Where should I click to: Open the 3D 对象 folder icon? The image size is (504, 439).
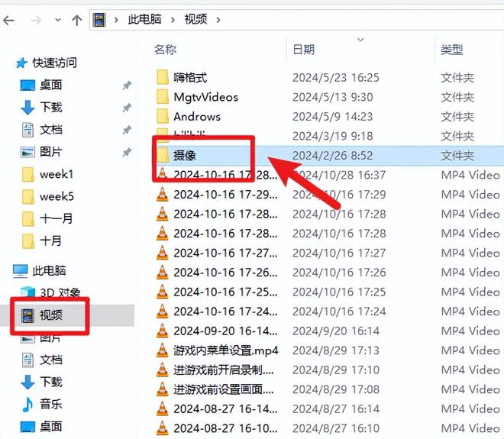[28, 292]
